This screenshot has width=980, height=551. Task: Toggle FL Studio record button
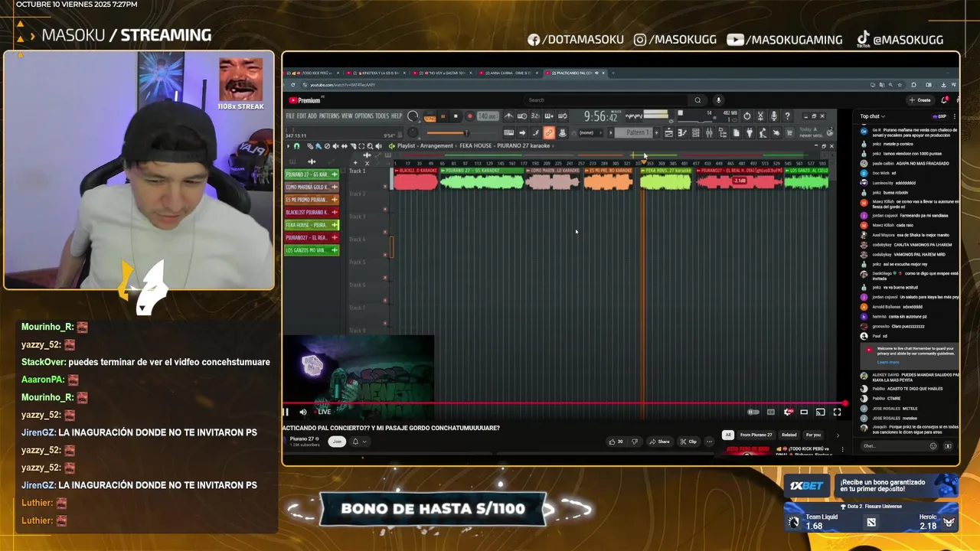coord(470,116)
